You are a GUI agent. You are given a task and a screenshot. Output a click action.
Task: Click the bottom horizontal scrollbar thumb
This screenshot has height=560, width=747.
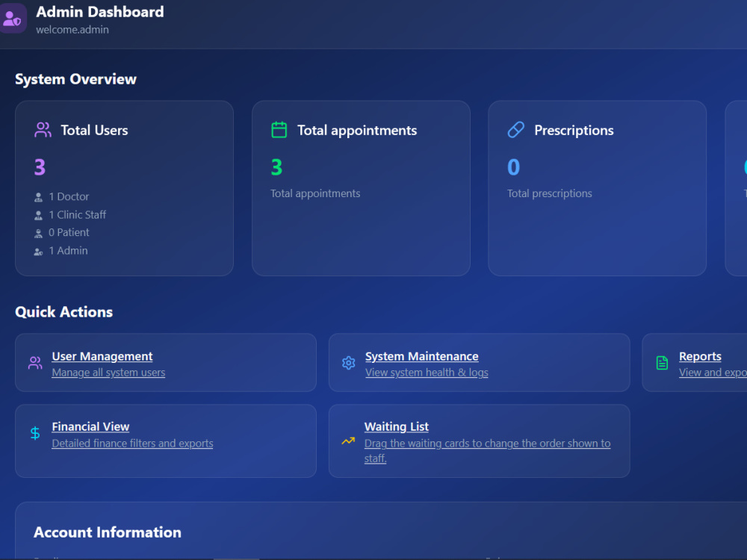236,559
